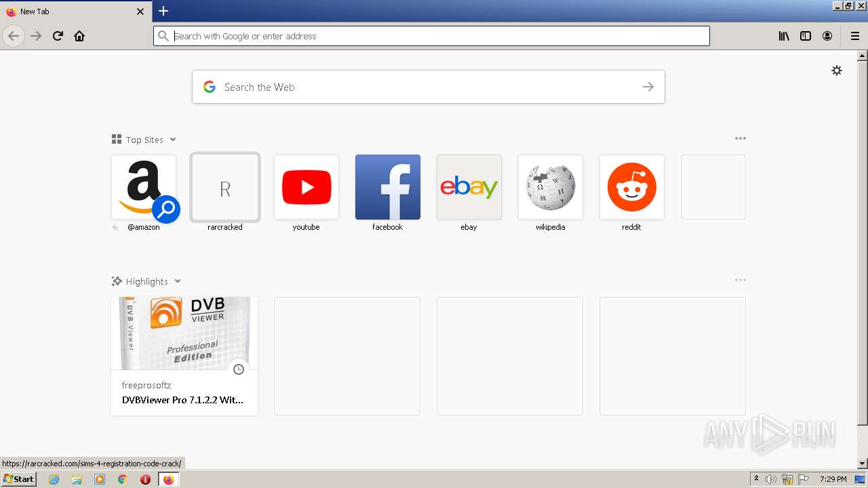Open the Facebook top site tile

pos(388,187)
